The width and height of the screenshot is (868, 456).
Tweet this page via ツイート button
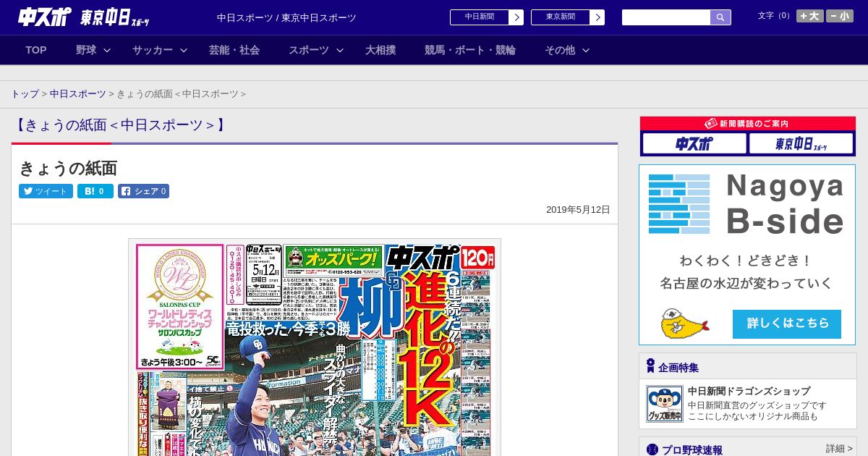click(x=46, y=191)
